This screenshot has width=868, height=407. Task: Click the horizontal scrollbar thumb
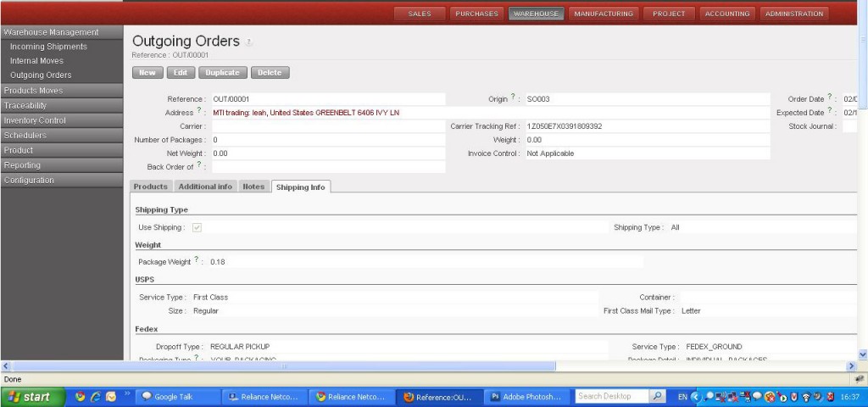click(284, 366)
